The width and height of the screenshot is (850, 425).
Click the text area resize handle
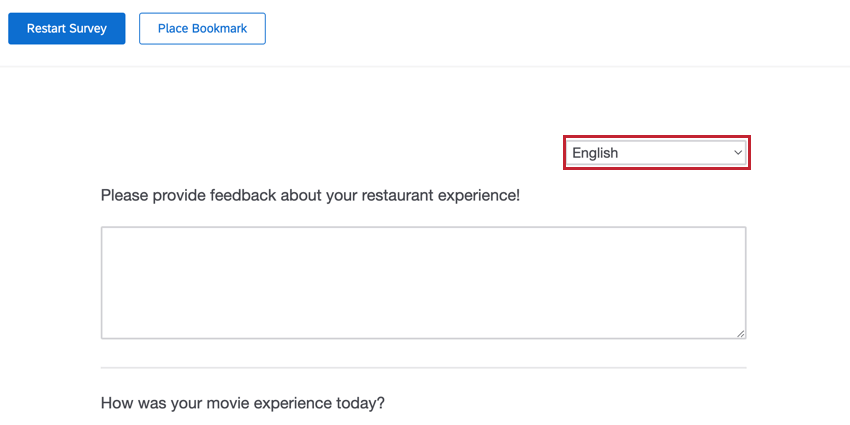[739, 333]
